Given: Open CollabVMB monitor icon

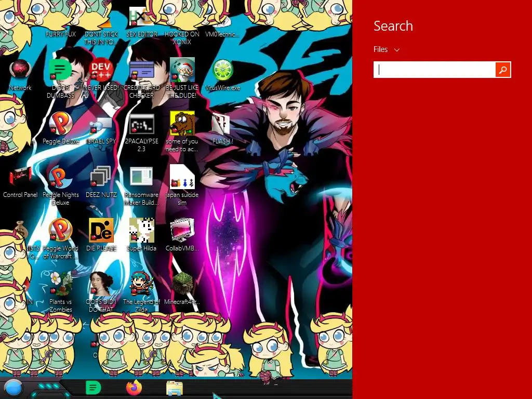Looking at the screenshot, I should click(182, 230).
